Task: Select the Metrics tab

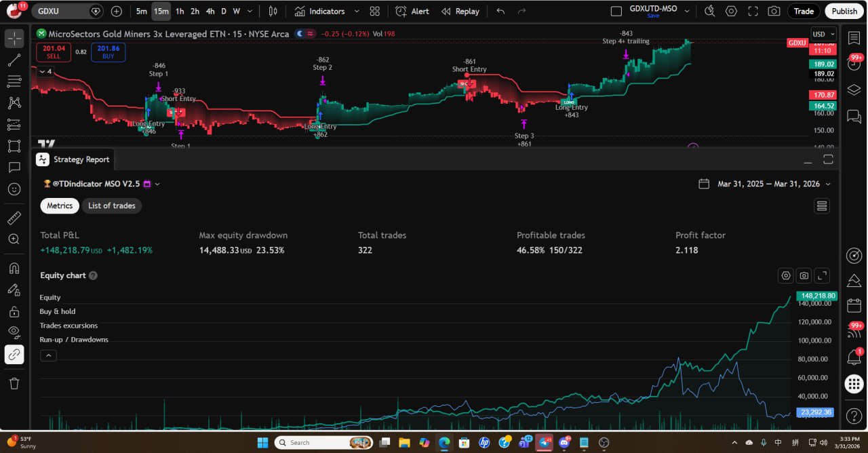Action: (x=59, y=205)
